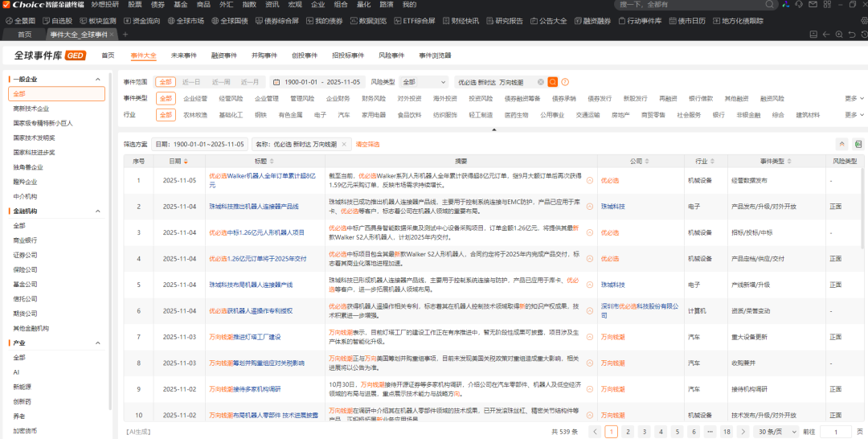The width and height of the screenshot is (868, 439).
Task: Open the 30条/页 page size dropdown
Action: pos(774,432)
